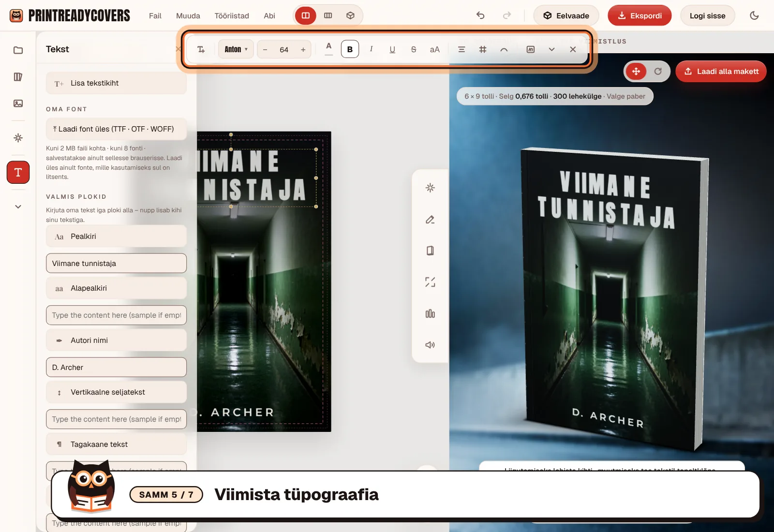Open the text color picker (A icon)

329,49
